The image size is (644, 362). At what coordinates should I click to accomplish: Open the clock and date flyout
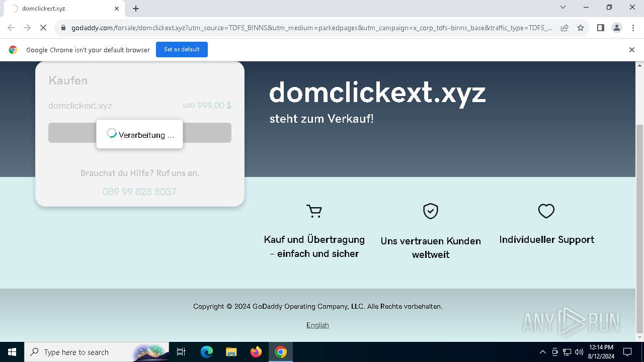click(601, 352)
